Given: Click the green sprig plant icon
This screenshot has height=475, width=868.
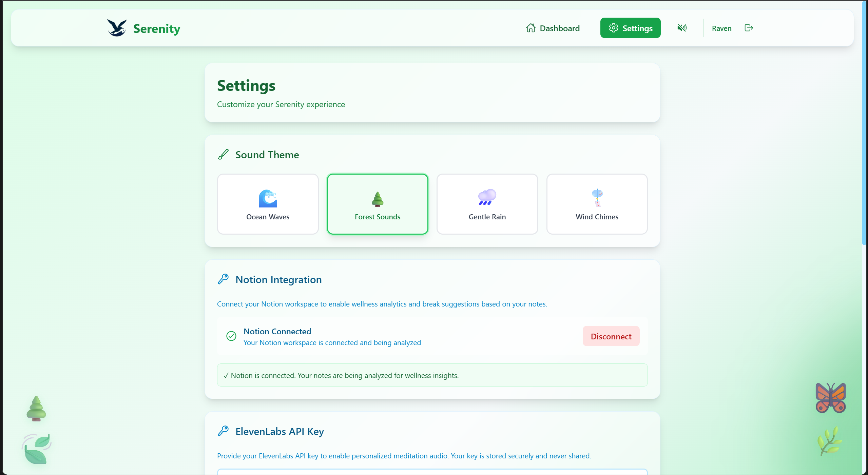Looking at the screenshot, I should point(830,440).
